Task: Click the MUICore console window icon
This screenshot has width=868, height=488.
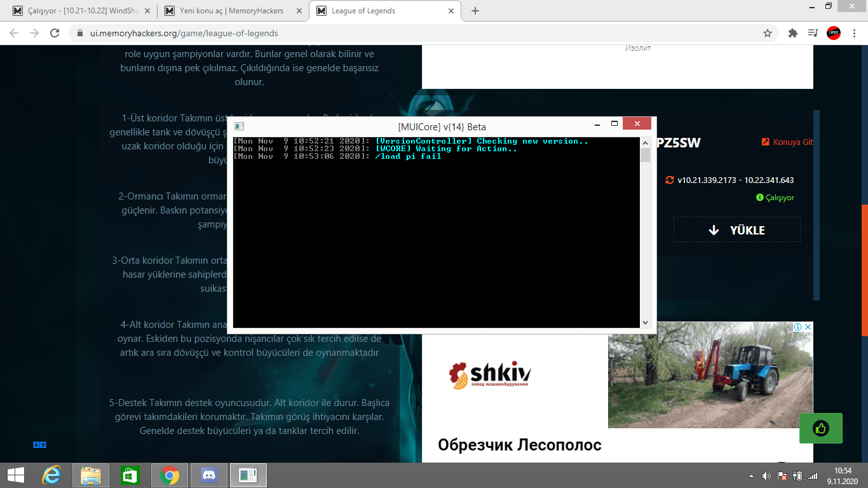Action: [x=240, y=126]
